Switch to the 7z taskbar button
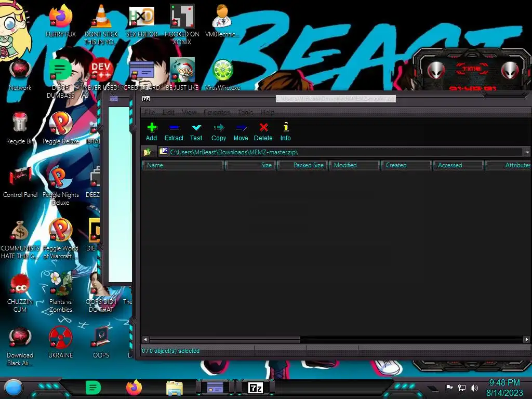 256,388
